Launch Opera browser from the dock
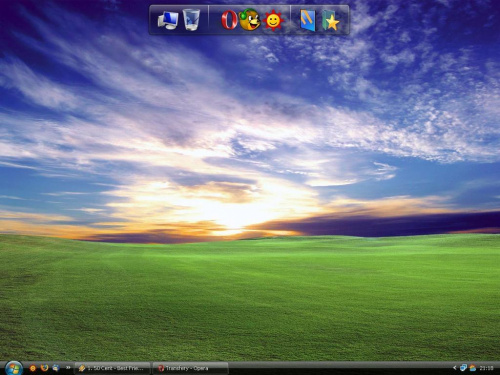 coord(229,20)
